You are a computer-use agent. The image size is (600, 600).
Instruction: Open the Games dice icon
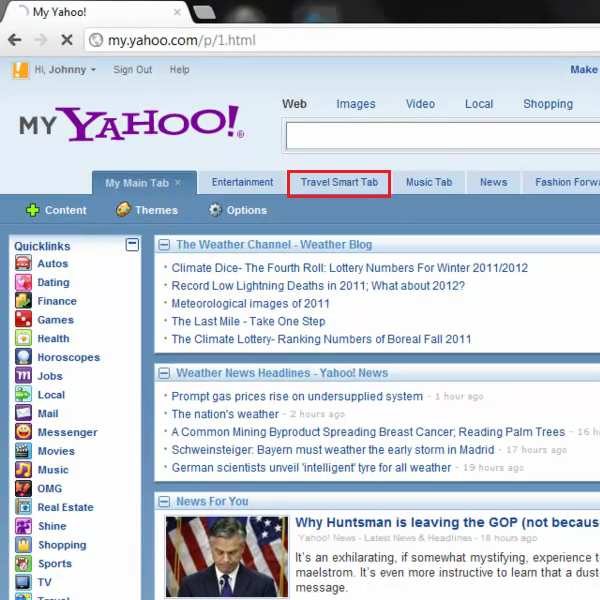(23, 320)
